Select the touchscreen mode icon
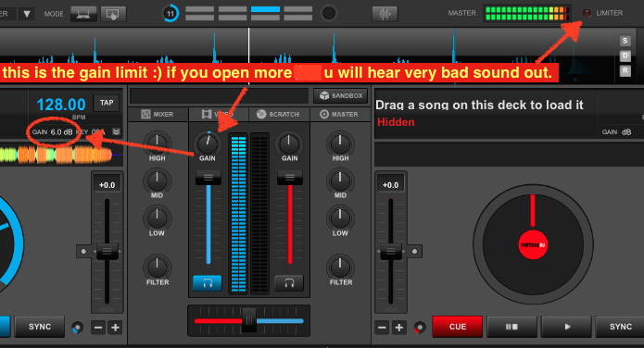The image size is (644, 348). click(113, 14)
